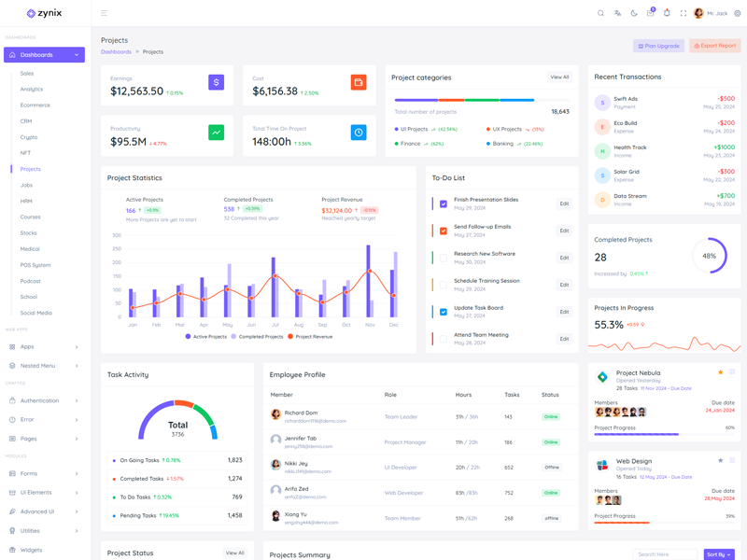Check the Research New Software task
747x560 pixels.
[x=444, y=258]
